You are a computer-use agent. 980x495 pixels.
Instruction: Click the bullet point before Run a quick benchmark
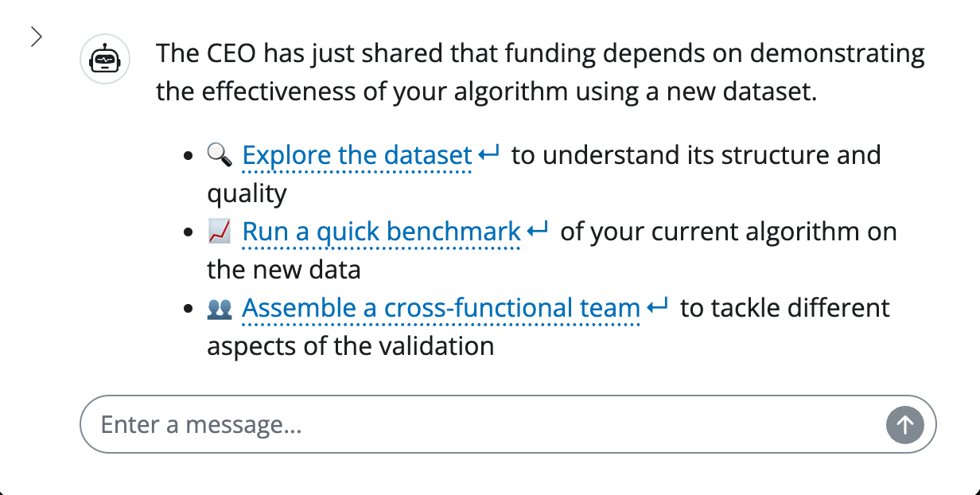[189, 232]
